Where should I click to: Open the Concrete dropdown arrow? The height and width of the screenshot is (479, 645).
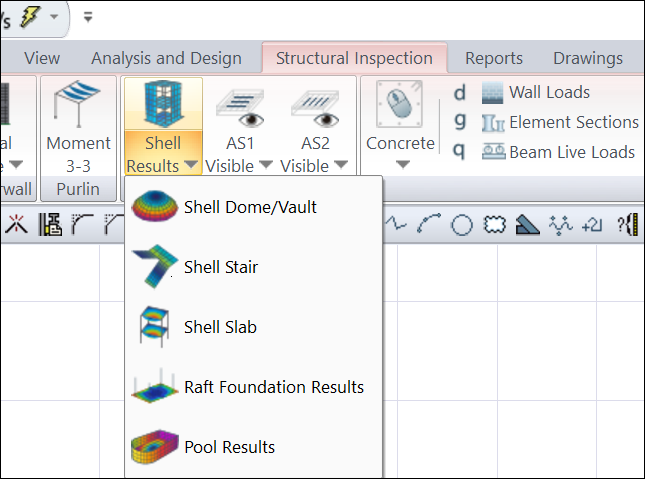(x=401, y=165)
